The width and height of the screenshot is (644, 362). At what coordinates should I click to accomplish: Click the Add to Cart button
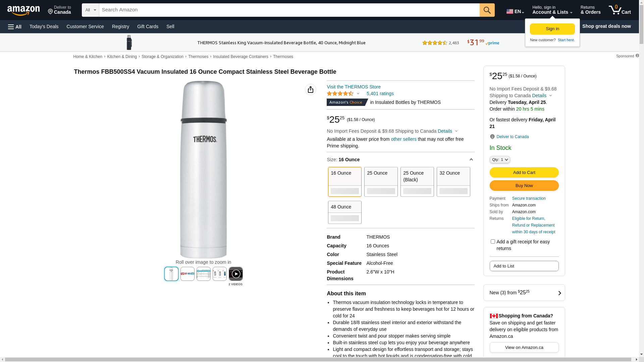[524, 172]
